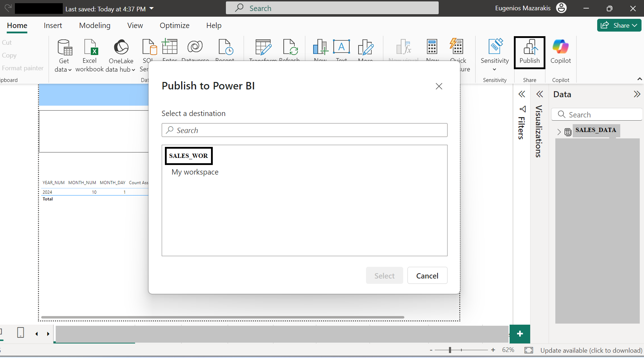The image size is (644, 358).
Task: Click the Copy command in clipboard group
Action: [x=9, y=55]
